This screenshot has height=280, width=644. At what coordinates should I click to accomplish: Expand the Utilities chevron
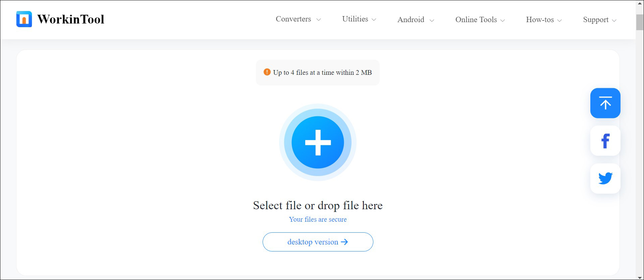pyautogui.click(x=374, y=20)
